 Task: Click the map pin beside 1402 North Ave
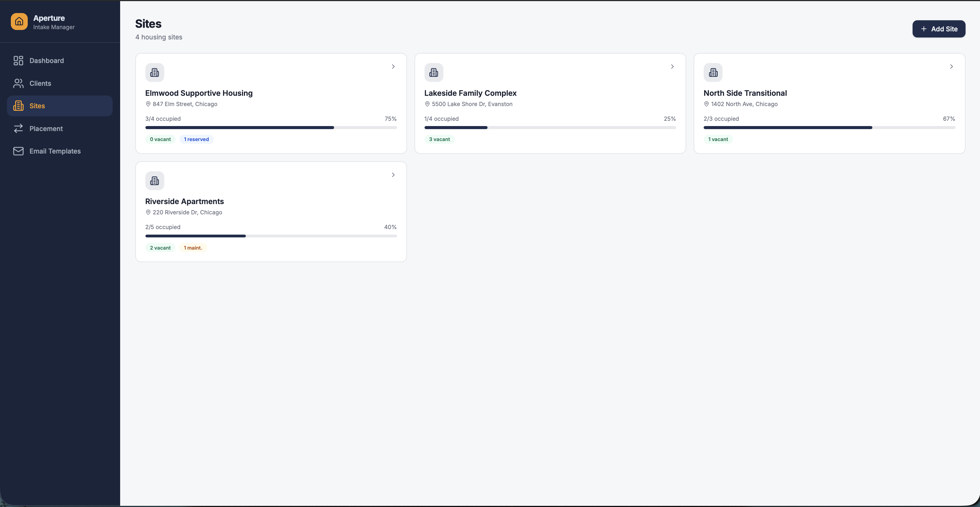tap(706, 104)
